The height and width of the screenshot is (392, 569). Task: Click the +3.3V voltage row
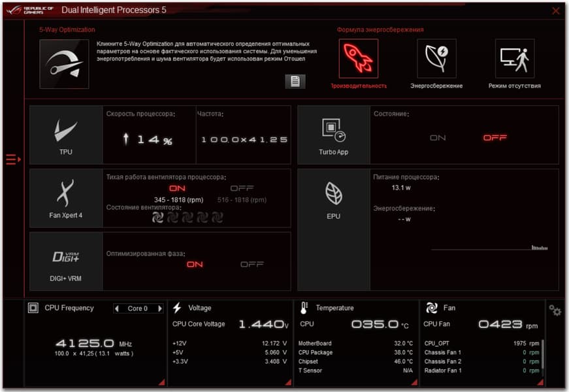[x=230, y=361]
